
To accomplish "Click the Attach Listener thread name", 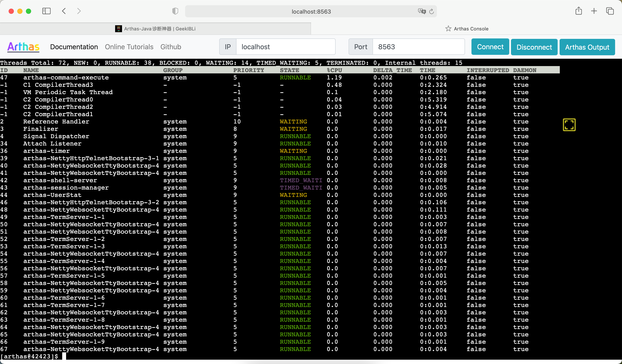I will [x=52, y=144].
